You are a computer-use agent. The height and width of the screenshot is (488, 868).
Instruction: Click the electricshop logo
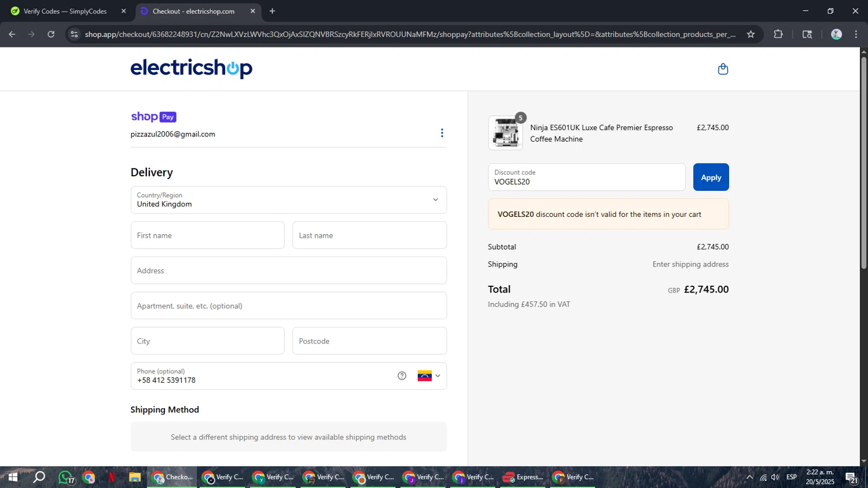pyautogui.click(x=192, y=68)
